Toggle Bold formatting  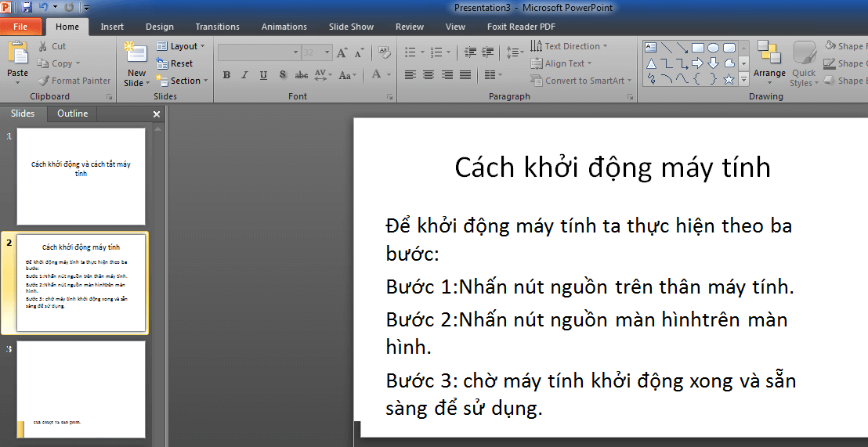pyautogui.click(x=226, y=75)
